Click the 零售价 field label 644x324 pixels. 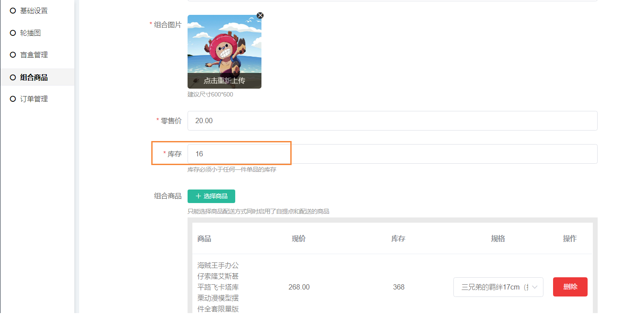click(171, 121)
